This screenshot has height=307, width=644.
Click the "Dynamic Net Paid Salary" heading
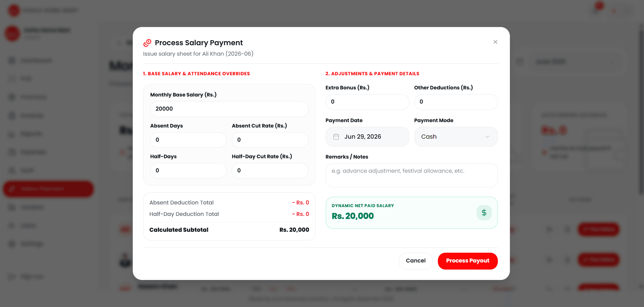(x=363, y=205)
